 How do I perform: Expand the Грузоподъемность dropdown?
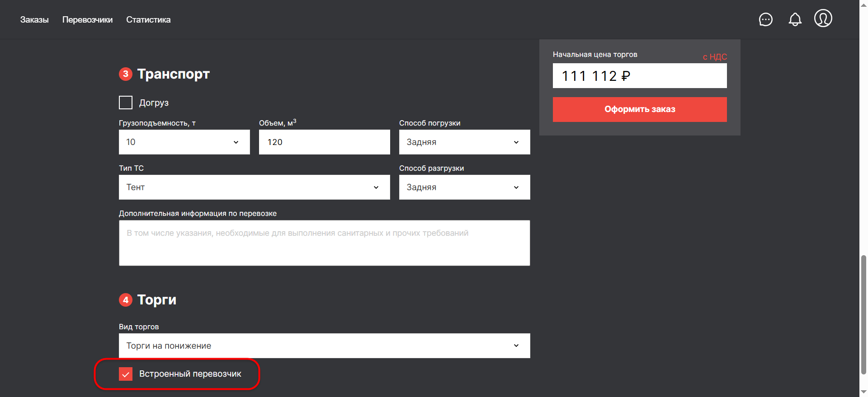(x=184, y=142)
